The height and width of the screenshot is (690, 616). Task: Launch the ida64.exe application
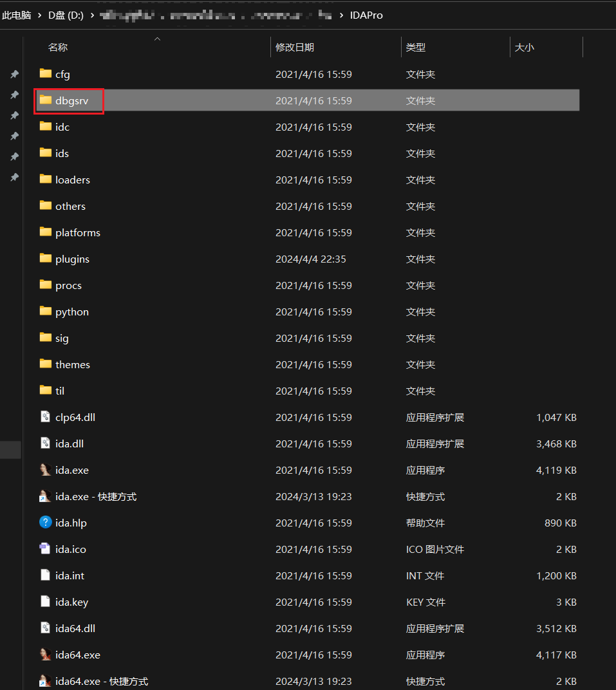pos(77,655)
